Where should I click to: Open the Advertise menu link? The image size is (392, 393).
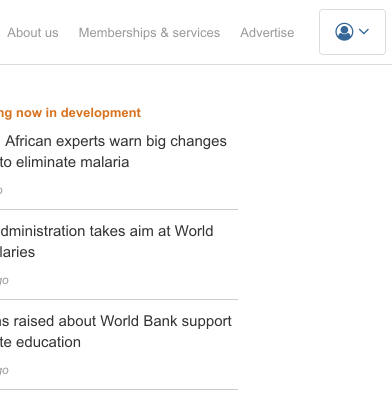coord(267,33)
